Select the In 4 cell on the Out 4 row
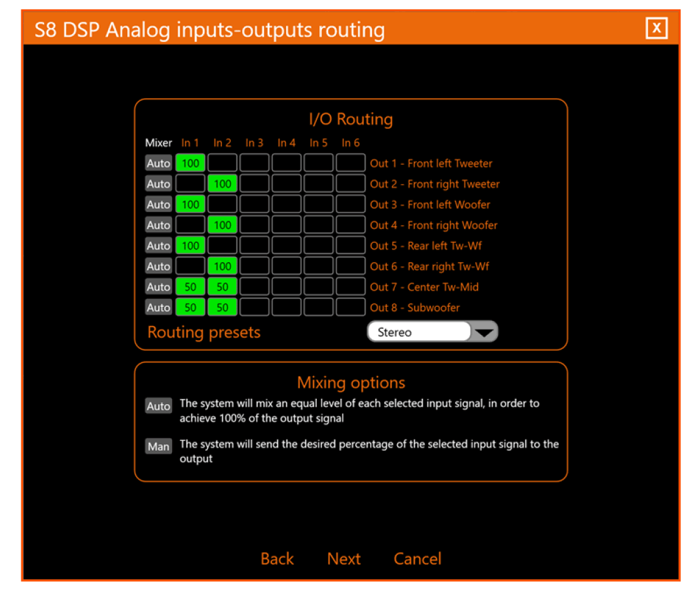This screenshot has width=700, height=601. pyautogui.click(x=286, y=225)
